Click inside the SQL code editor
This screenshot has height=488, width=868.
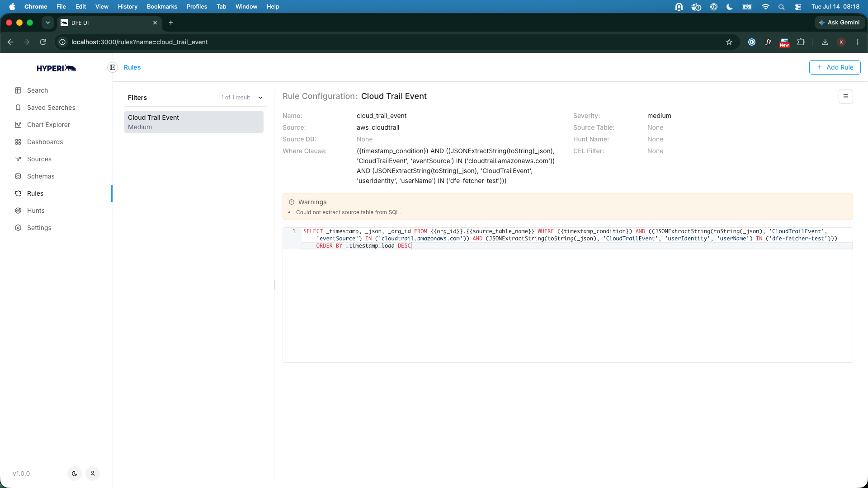coord(568,295)
